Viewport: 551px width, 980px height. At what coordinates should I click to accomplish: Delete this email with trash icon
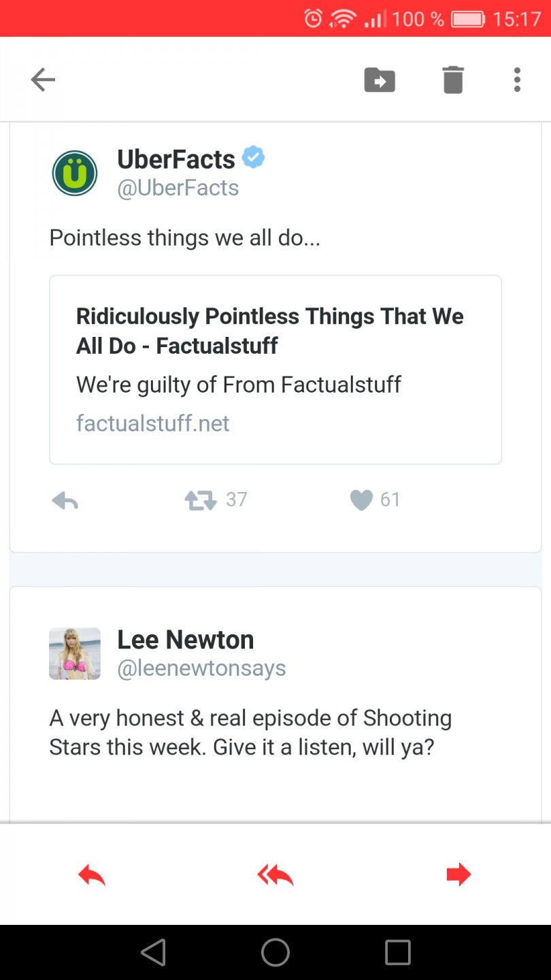[453, 80]
